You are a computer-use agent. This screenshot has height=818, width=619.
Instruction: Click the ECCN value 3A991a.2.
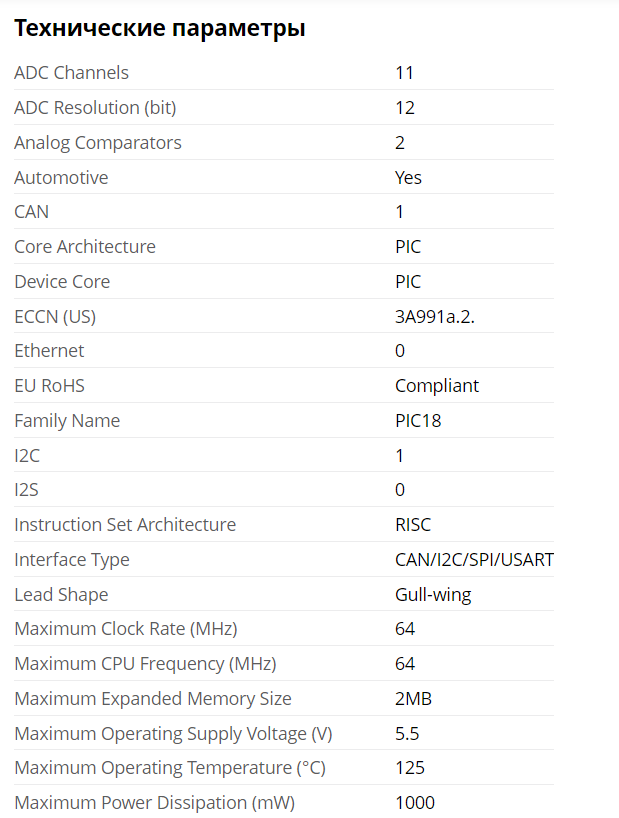(x=435, y=316)
